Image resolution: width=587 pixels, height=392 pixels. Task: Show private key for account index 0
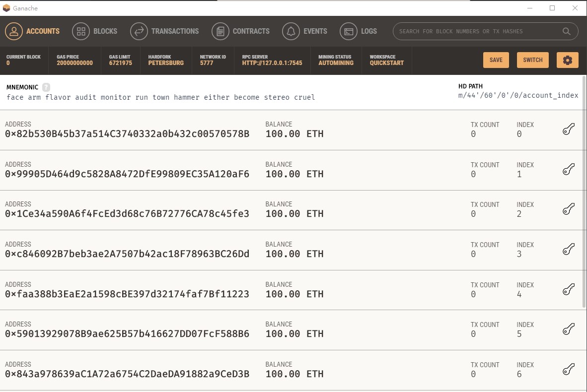[x=568, y=130]
